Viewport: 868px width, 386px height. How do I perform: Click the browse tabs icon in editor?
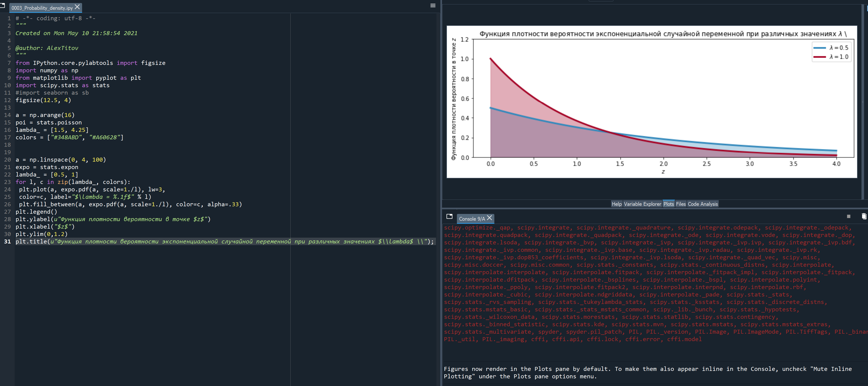pyautogui.click(x=3, y=5)
